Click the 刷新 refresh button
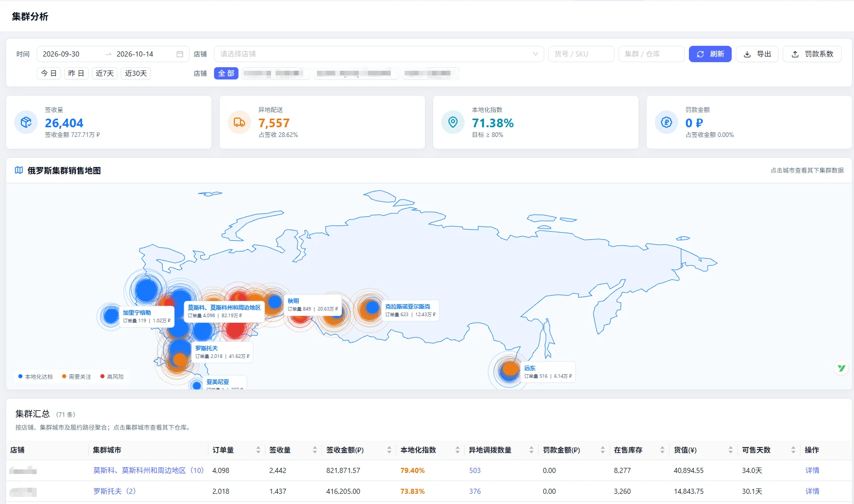854x504 pixels. coord(710,54)
